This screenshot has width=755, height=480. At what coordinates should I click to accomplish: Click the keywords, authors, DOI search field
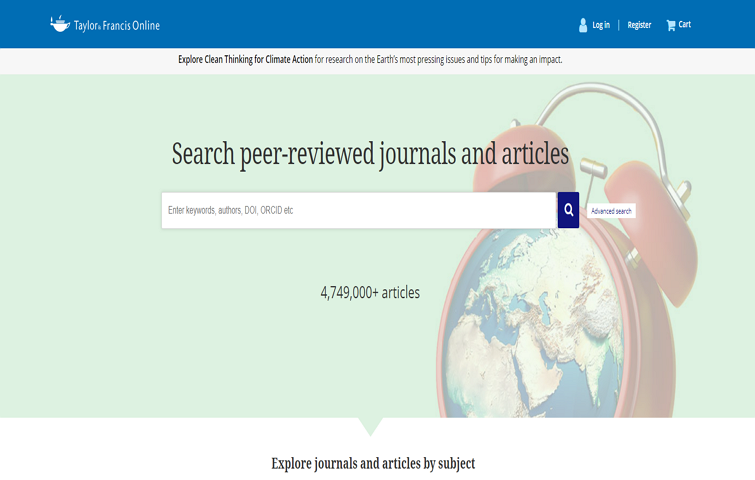tap(359, 210)
